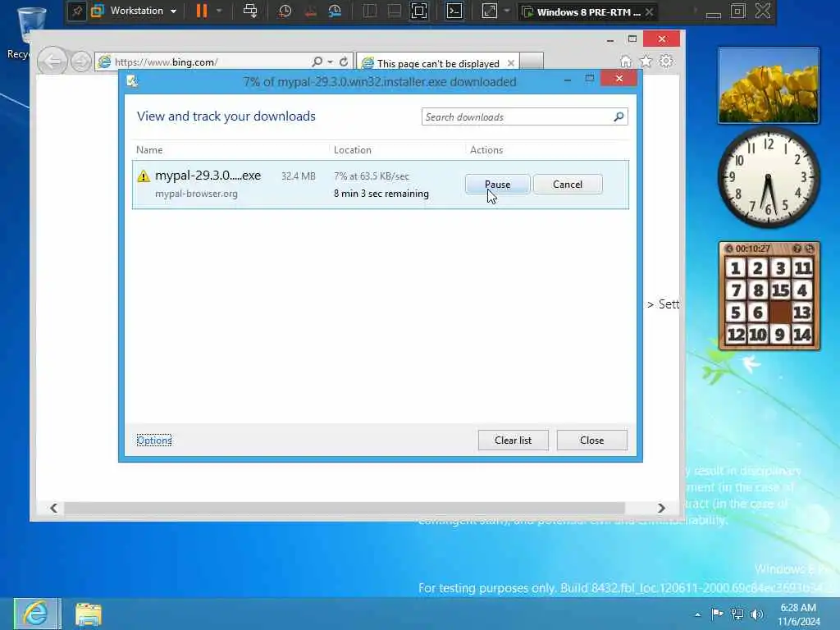
Task: Click puzzle tile 13
Action: (802, 313)
